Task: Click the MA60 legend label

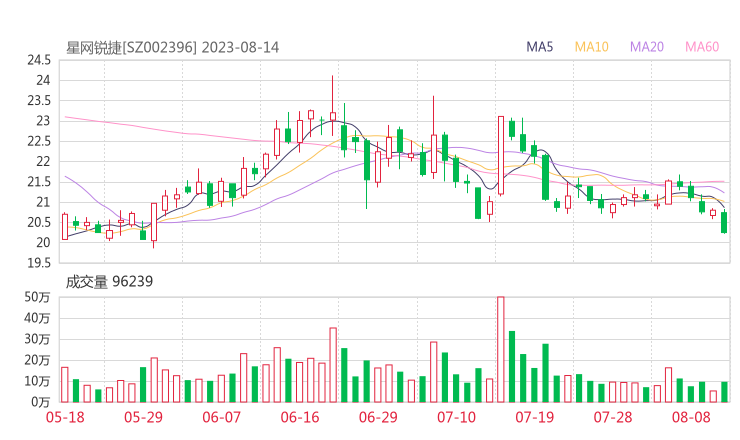Action: click(x=702, y=47)
